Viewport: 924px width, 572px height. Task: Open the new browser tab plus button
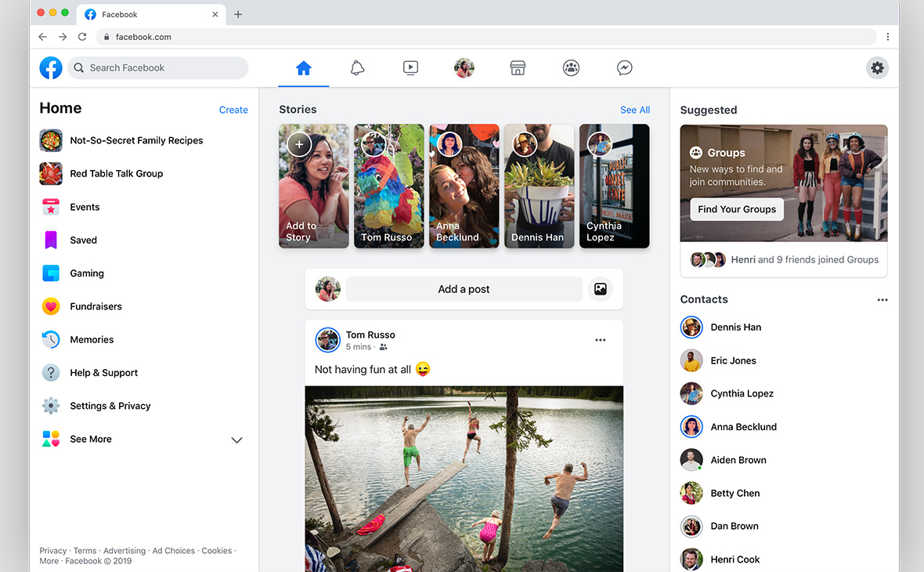(238, 14)
